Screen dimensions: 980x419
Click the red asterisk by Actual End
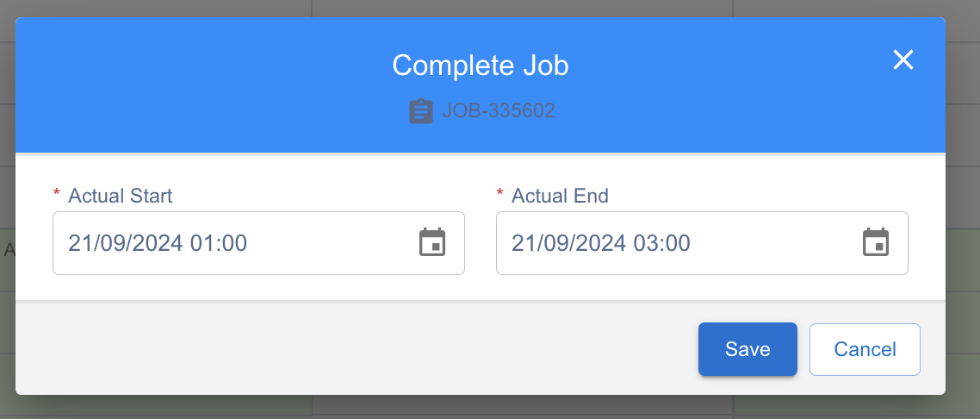(x=500, y=193)
